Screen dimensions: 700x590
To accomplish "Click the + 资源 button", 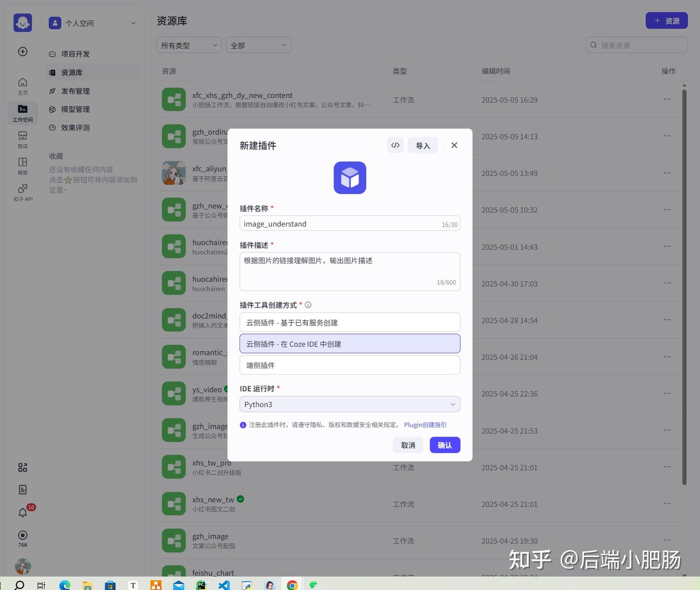I will (666, 20).
